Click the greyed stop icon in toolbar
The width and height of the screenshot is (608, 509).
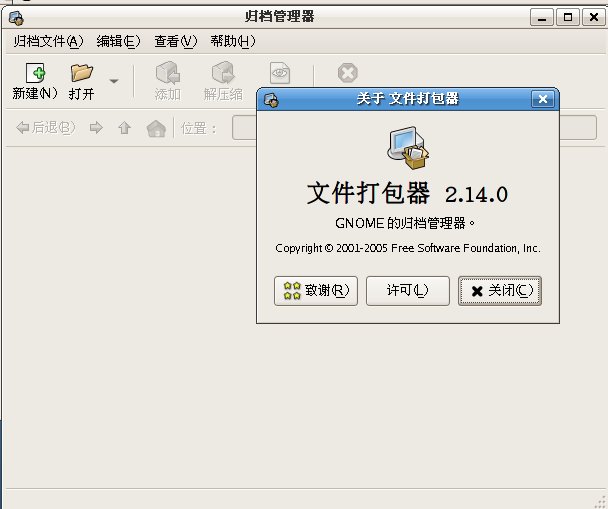(x=347, y=73)
